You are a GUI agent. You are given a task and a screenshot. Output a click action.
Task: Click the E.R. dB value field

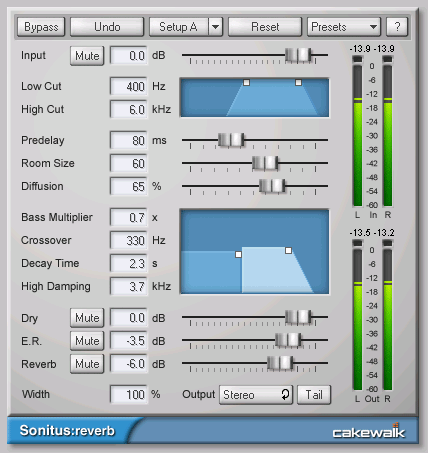pyautogui.click(x=129, y=341)
